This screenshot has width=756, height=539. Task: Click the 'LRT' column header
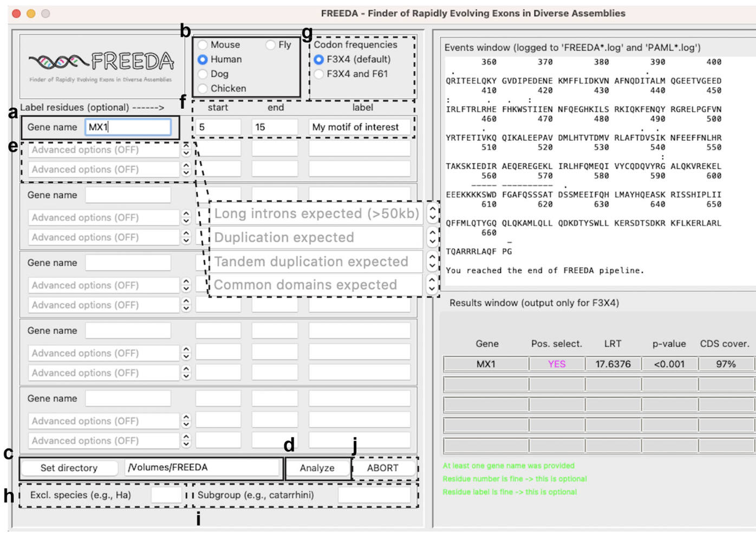pyautogui.click(x=612, y=344)
